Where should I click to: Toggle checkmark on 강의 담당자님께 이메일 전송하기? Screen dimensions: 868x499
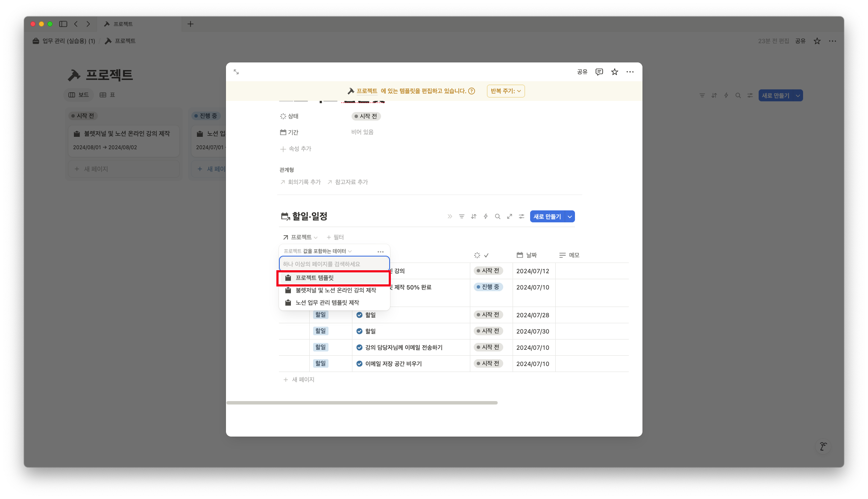pos(359,348)
